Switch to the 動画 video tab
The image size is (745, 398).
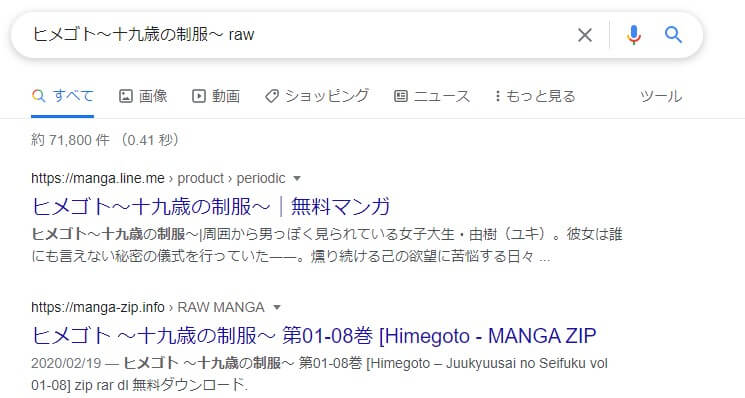click(x=216, y=96)
